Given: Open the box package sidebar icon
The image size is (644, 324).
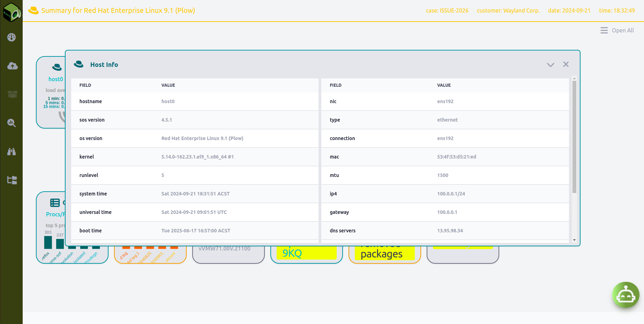Looking at the screenshot, I should coord(13,94).
